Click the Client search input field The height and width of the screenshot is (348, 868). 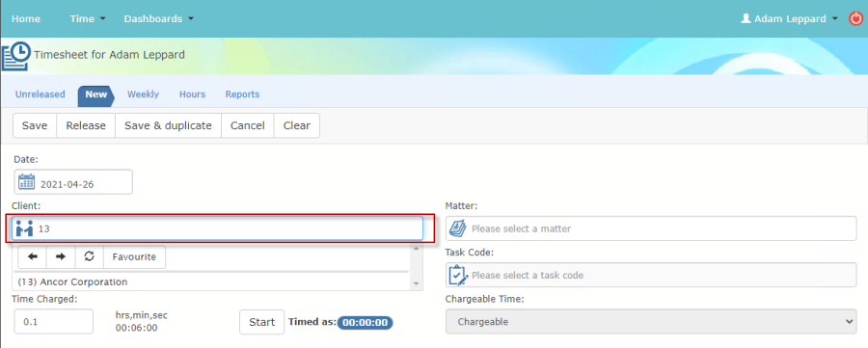(x=218, y=228)
